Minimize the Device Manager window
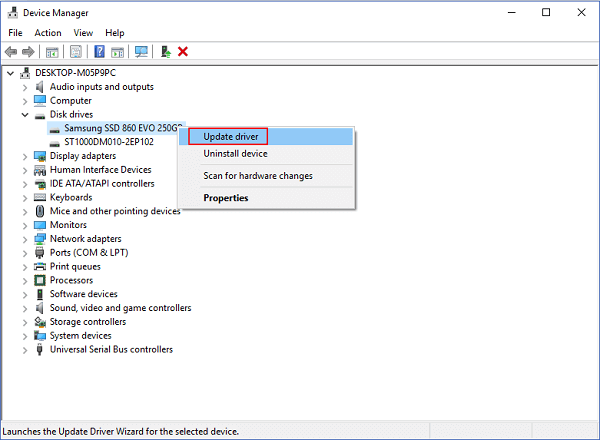The height and width of the screenshot is (440, 600). click(x=512, y=12)
